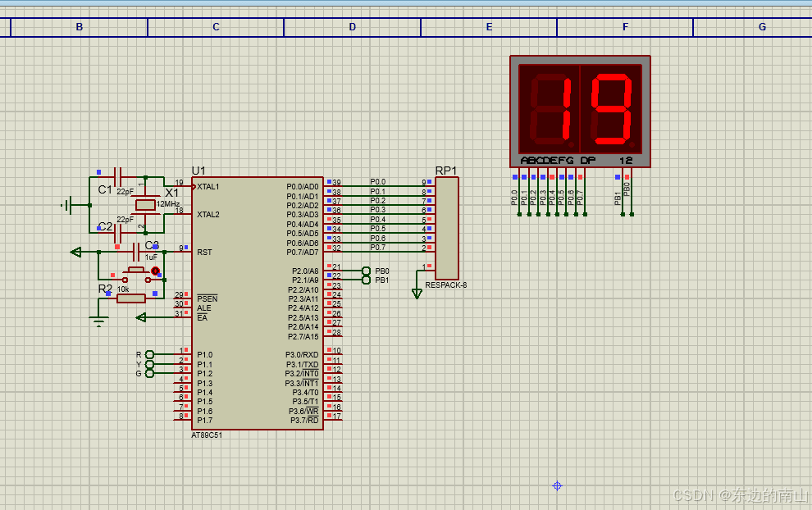The width and height of the screenshot is (812, 510).
Task: Select the 12MHz crystal X1 symbol
Action: point(145,205)
